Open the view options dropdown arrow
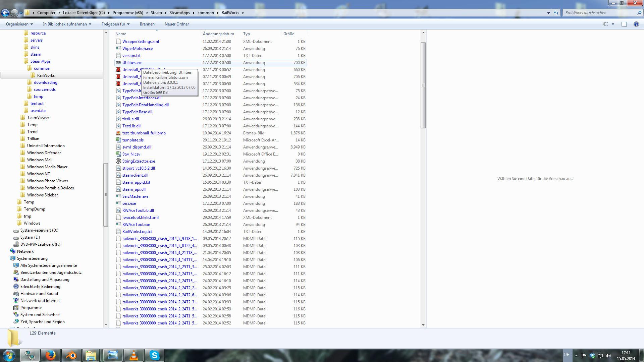The width and height of the screenshot is (644, 362). click(613, 24)
